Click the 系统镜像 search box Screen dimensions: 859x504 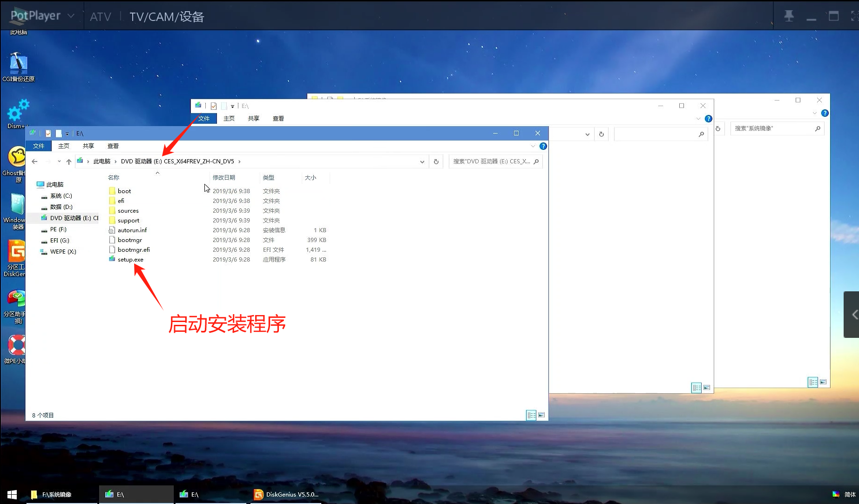[x=777, y=128]
